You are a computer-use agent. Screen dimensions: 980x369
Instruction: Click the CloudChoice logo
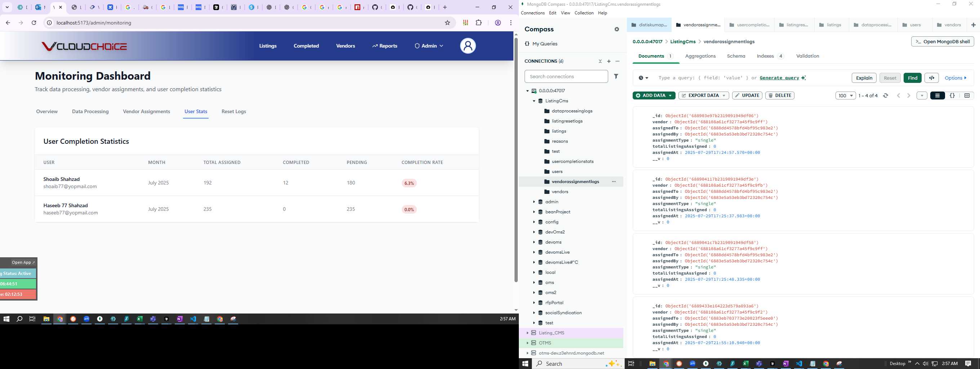(84, 46)
